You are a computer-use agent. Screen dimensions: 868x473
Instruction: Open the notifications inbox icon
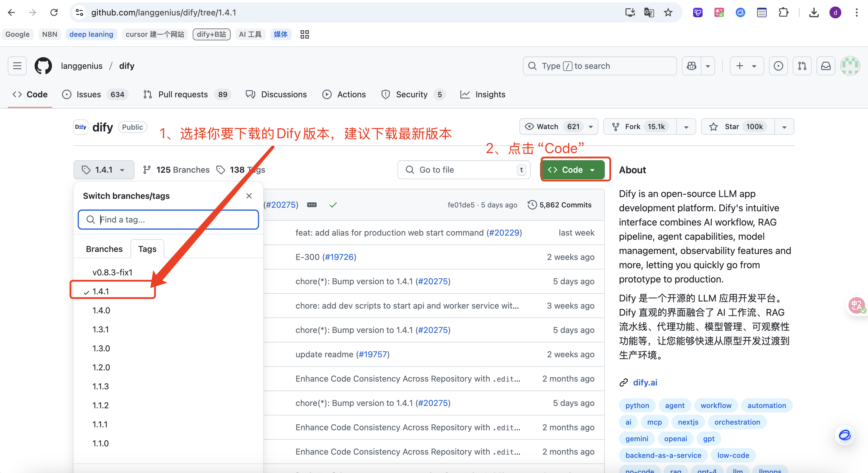click(x=826, y=66)
